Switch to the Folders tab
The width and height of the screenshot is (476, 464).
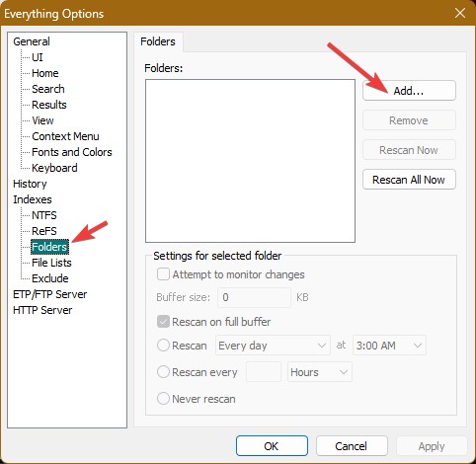158,41
